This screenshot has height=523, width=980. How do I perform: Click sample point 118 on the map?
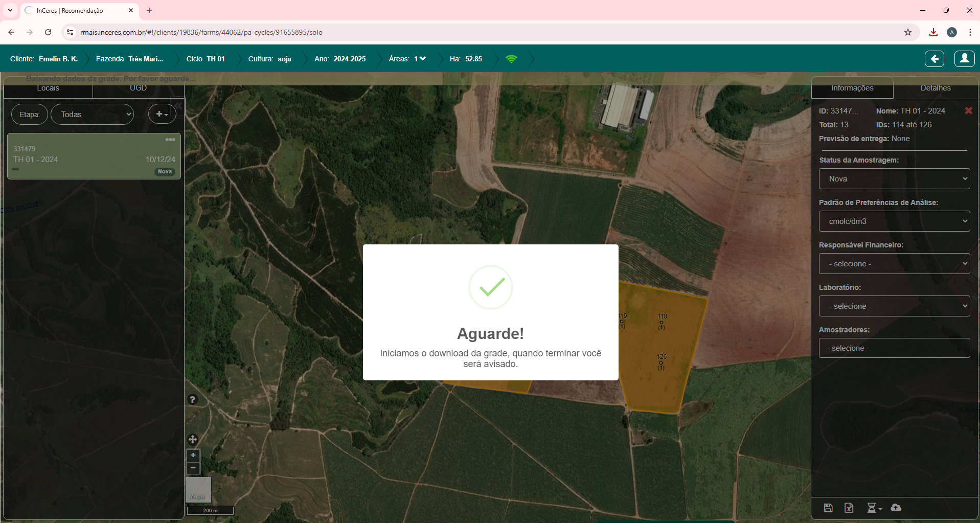click(662, 322)
